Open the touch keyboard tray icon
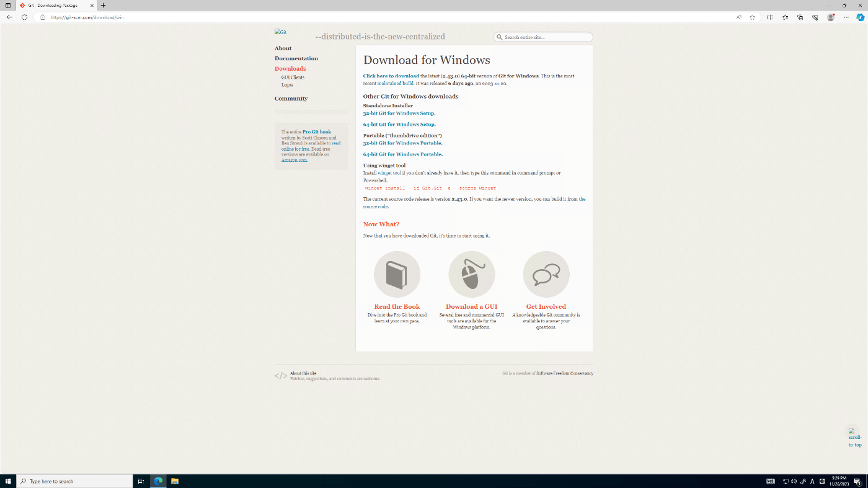 [771, 481]
